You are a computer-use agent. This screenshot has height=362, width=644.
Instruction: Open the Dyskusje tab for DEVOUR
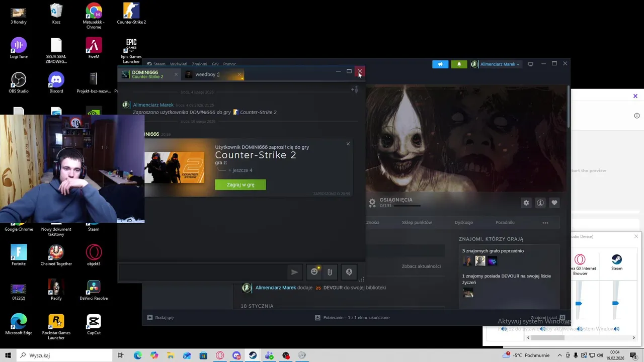[x=463, y=222]
